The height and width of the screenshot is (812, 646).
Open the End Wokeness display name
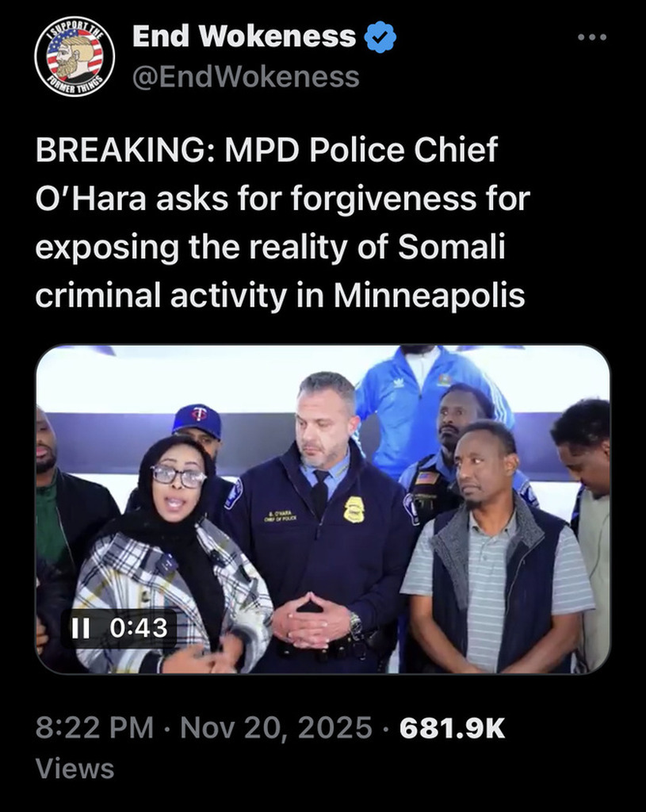pyautogui.click(x=244, y=36)
